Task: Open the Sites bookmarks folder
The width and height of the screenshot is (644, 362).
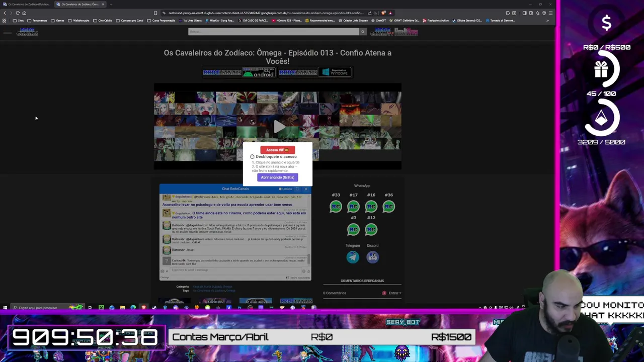Action: [18, 21]
